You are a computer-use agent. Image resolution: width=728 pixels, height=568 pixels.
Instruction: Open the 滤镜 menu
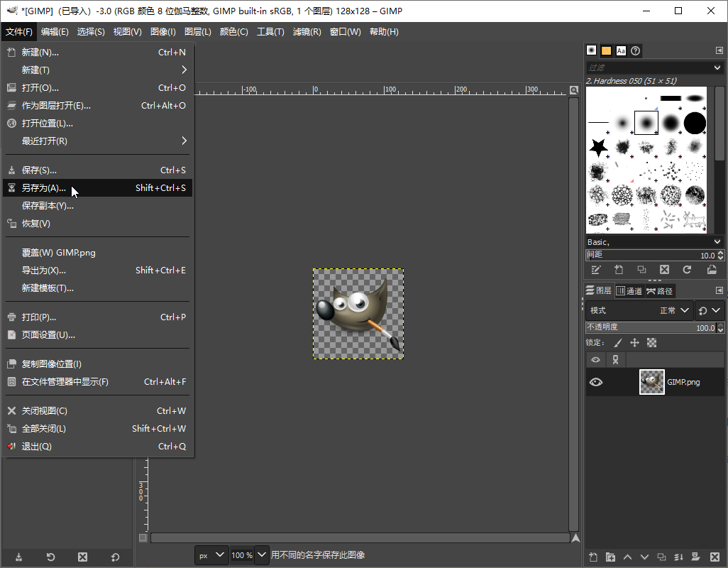point(307,31)
